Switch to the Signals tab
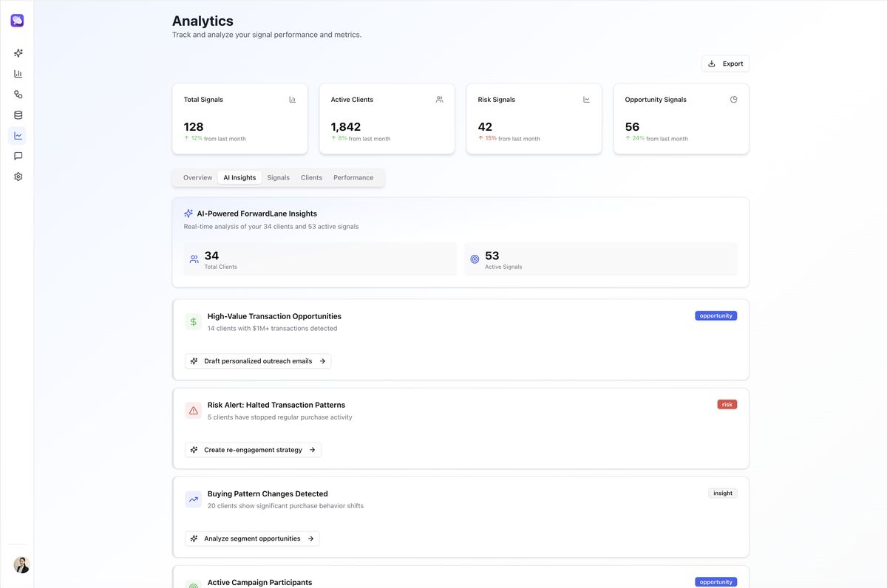The image size is (887, 588). click(278, 177)
